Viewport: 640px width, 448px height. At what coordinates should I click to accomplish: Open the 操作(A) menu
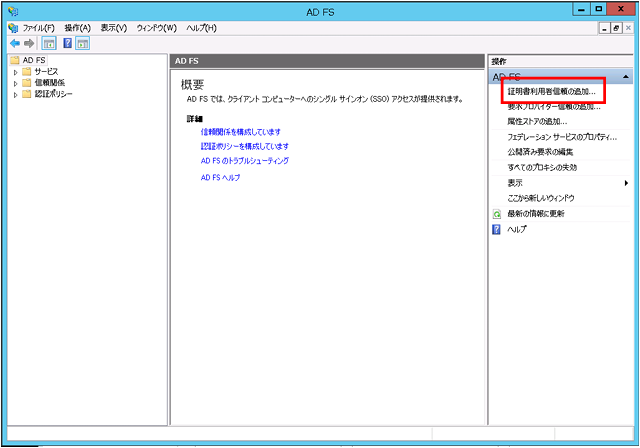pos(78,28)
